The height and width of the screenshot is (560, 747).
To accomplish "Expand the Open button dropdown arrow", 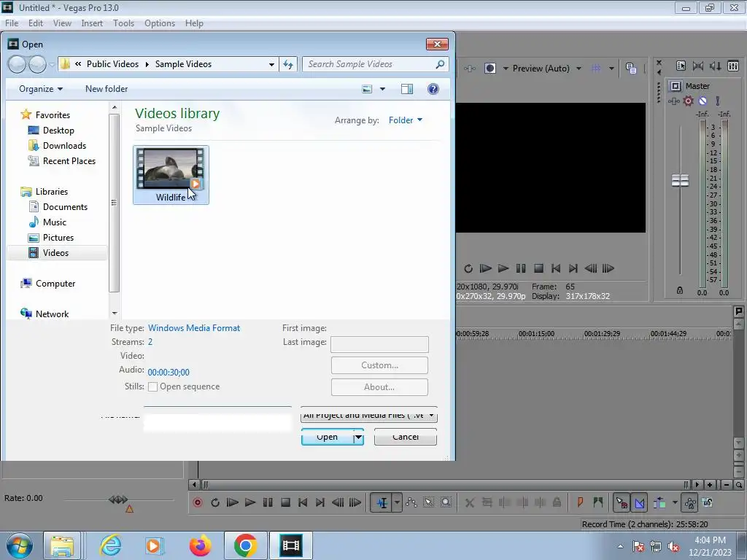I will pyautogui.click(x=359, y=437).
